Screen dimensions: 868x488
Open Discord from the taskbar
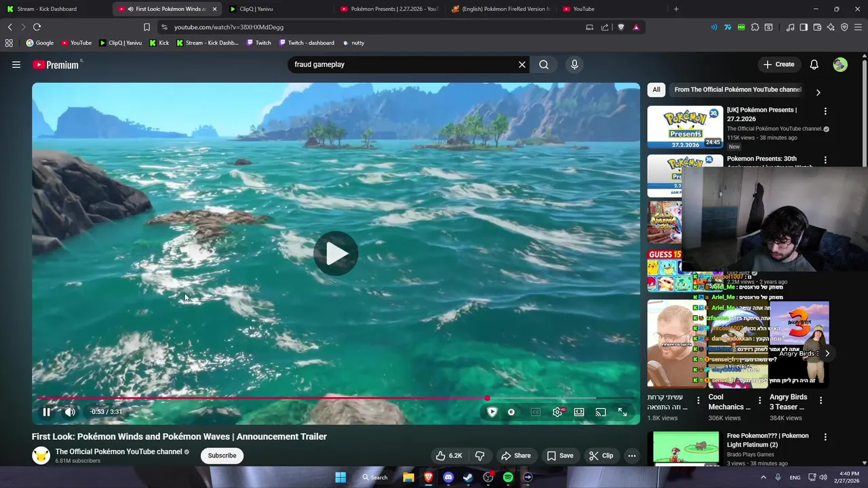click(x=448, y=477)
